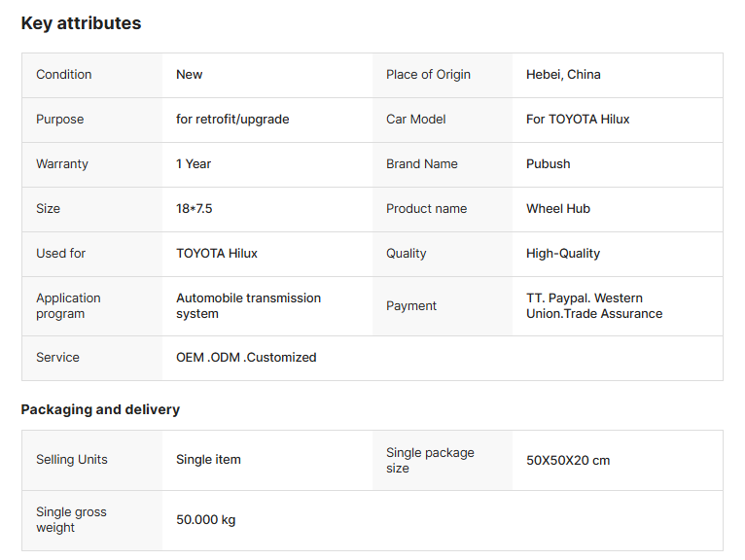Click the Wheel Hub product name value
The width and height of the screenshot is (745, 560).
pyautogui.click(x=558, y=209)
